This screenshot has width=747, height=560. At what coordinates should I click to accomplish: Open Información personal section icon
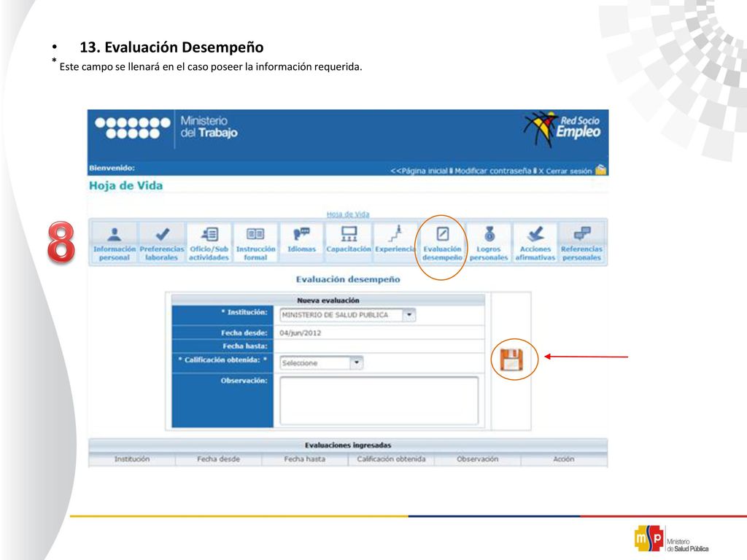click(114, 234)
